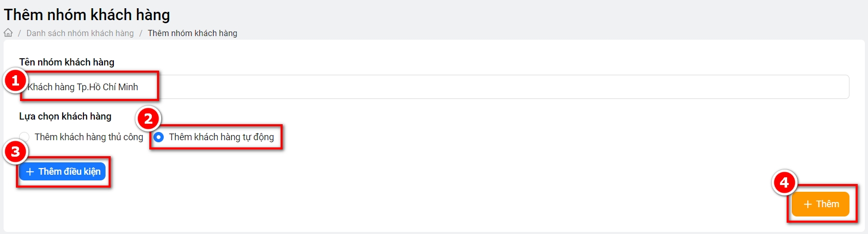This screenshot has height=234, width=868.
Task: Click the plus icon on Thêm điều kiện
Action: pos(30,172)
